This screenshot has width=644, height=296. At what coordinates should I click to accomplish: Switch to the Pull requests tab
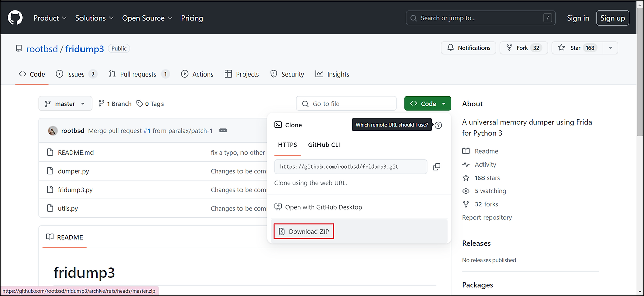[139, 74]
